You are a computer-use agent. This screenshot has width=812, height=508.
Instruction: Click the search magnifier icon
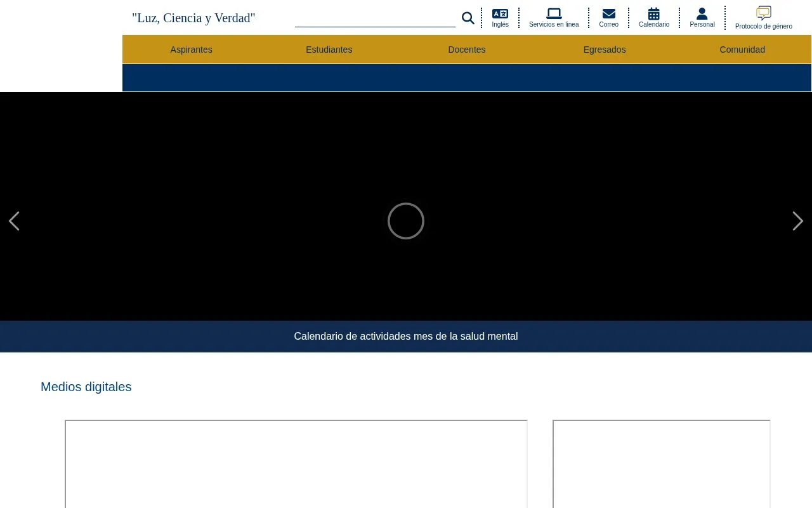468,18
